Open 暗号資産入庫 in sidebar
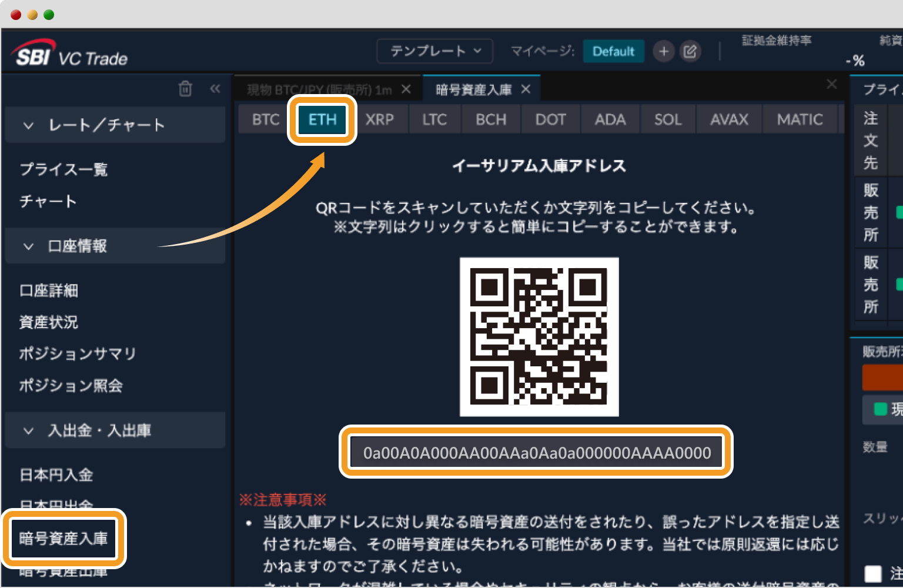Viewport: 903px width, 588px height. [x=63, y=539]
